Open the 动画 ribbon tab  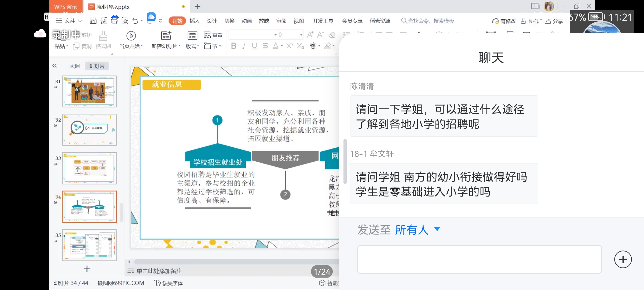pyautogui.click(x=246, y=21)
